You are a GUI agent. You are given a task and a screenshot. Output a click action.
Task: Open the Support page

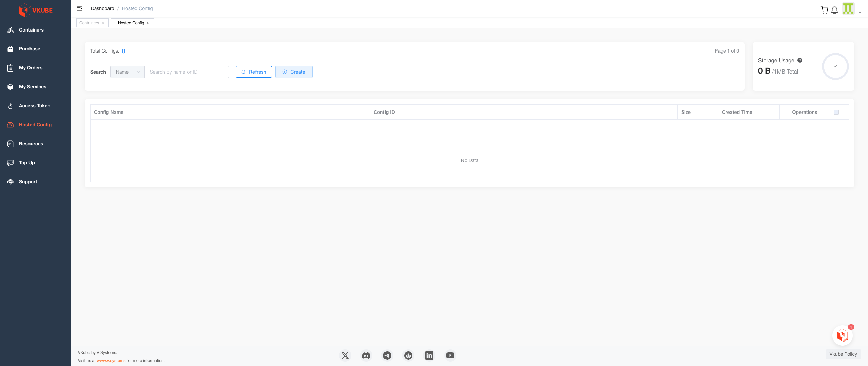click(36, 182)
